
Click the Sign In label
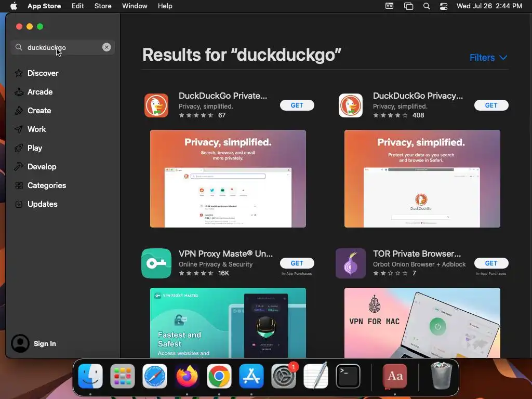(45, 343)
